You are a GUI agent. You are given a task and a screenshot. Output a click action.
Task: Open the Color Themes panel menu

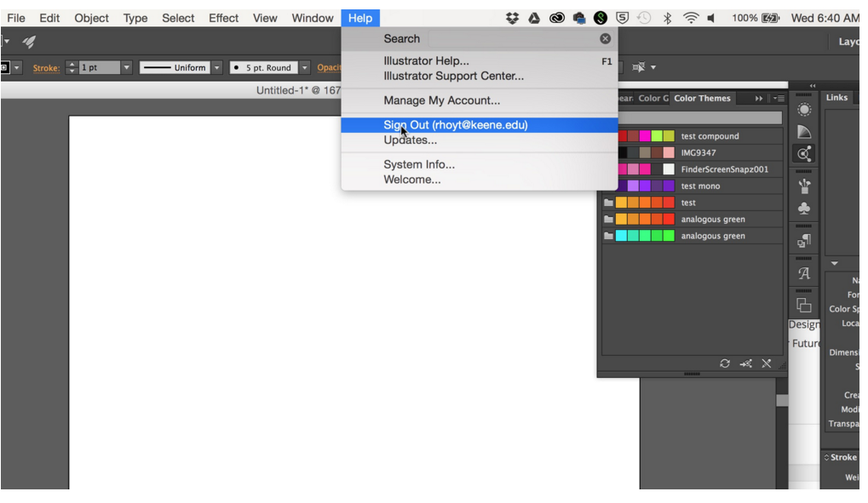click(x=779, y=99)
